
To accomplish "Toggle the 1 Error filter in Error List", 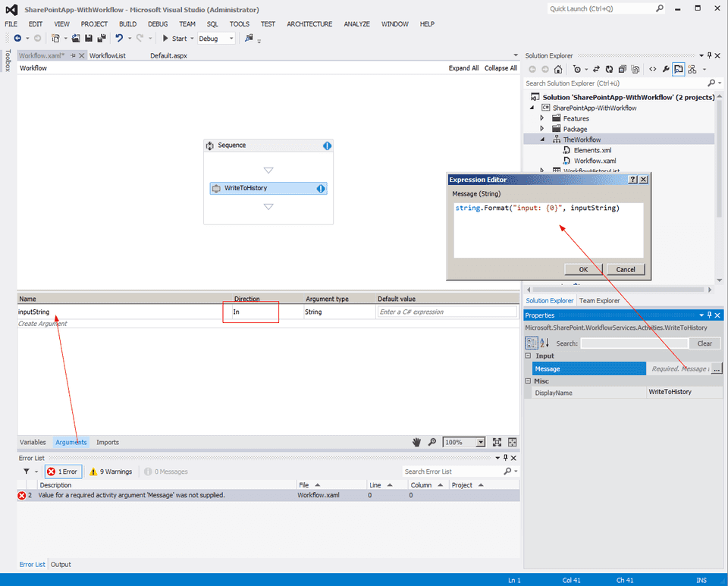I will 63,471.
